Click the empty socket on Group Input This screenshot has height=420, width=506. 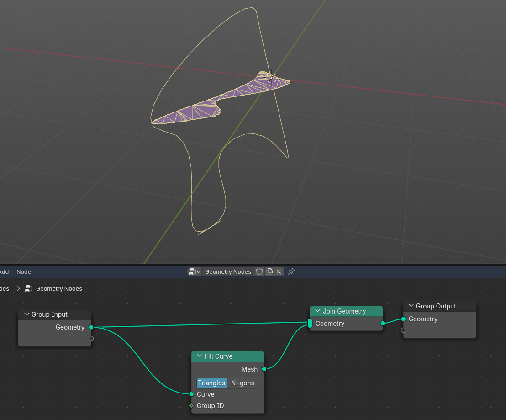(x=91, y=339)
